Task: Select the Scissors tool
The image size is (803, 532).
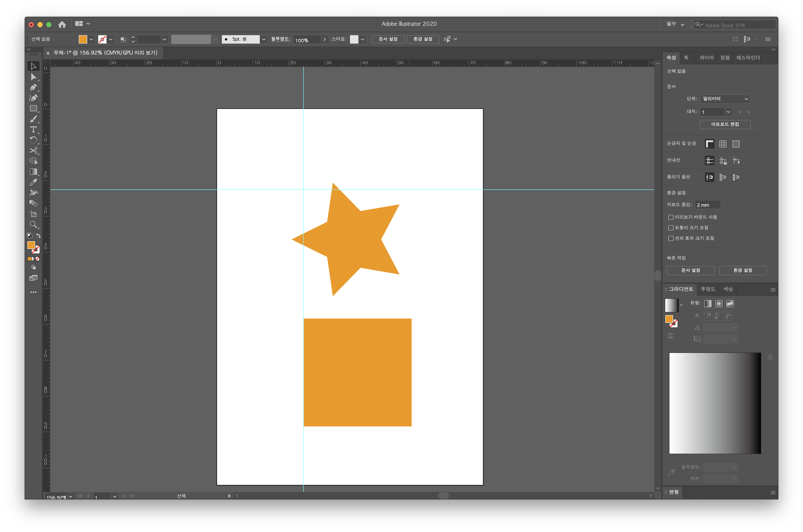Action: click(33, 151)
